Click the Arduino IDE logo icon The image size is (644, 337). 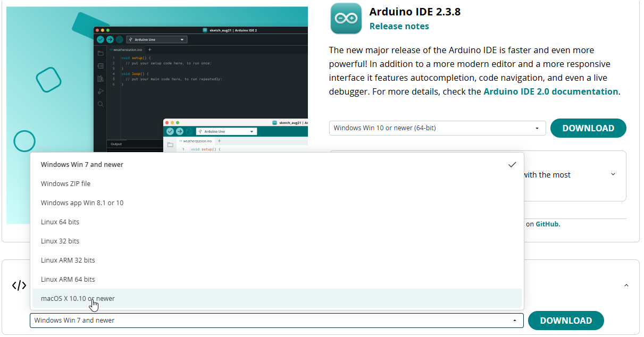coord(346,19)
